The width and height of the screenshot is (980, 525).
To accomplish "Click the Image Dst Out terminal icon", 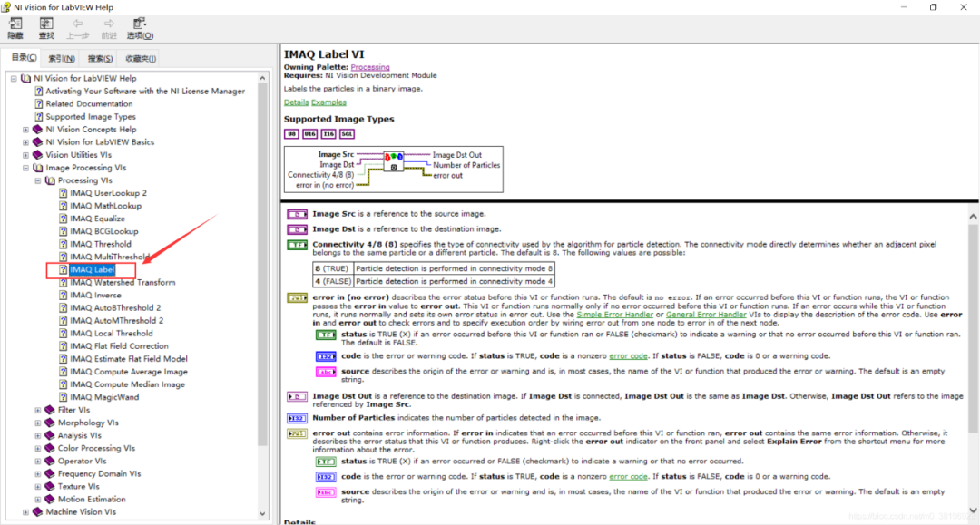I will click(297, 396).
